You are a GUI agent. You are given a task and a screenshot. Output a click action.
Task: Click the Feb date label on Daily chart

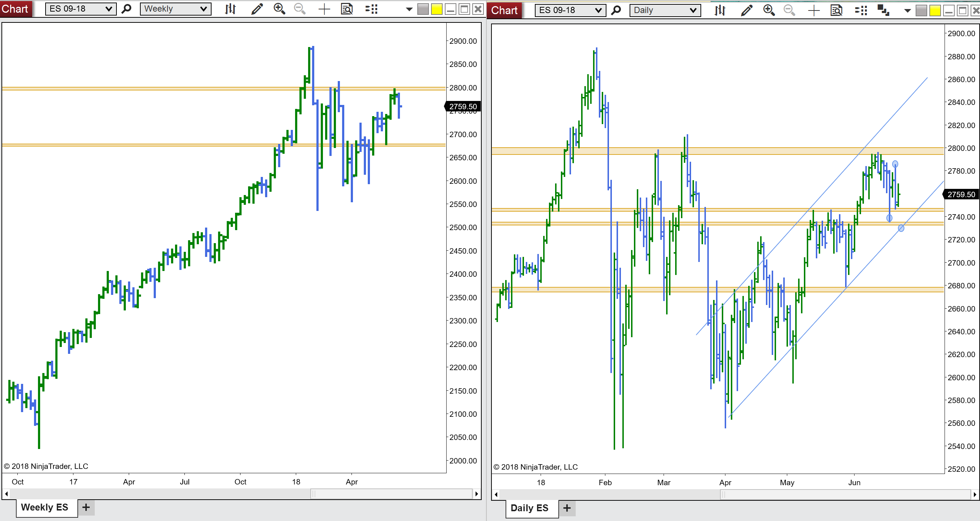coord(605,483)
